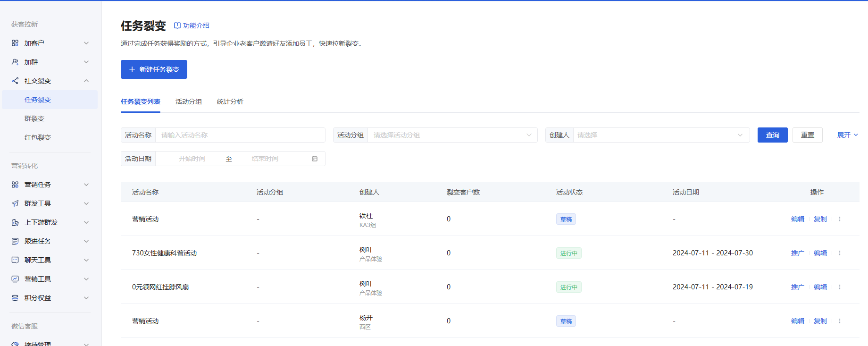Open more actions for 0元领网红挂脖风扇
This screenshot has height=346, width=868.
[x=840, y=287]
